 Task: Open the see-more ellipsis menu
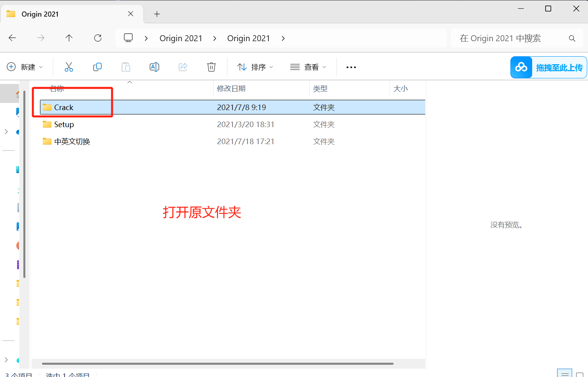click(x=351, y=67)
